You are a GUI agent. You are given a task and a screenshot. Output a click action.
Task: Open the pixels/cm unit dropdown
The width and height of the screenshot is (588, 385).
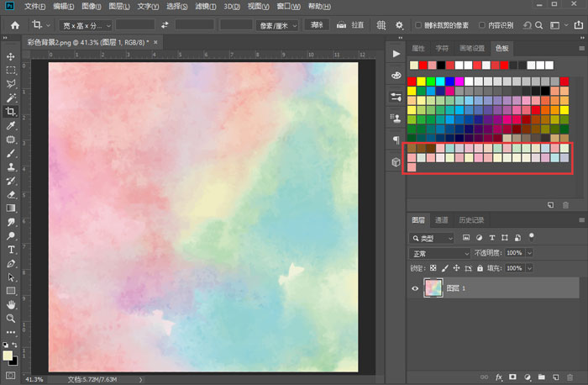pos(277,25)
